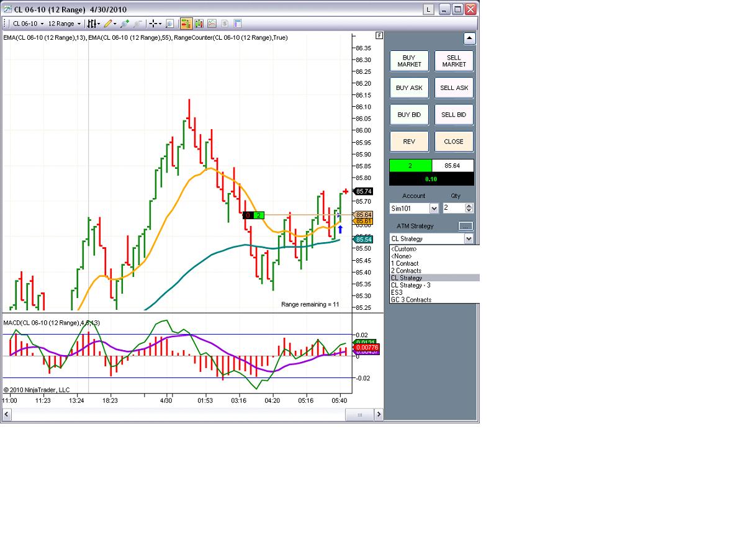The height and width of the screenshot is (537, 756).
Task: Choose 2 Contracts strategy option
Action: pyautogui.click(x=434, y=271)
